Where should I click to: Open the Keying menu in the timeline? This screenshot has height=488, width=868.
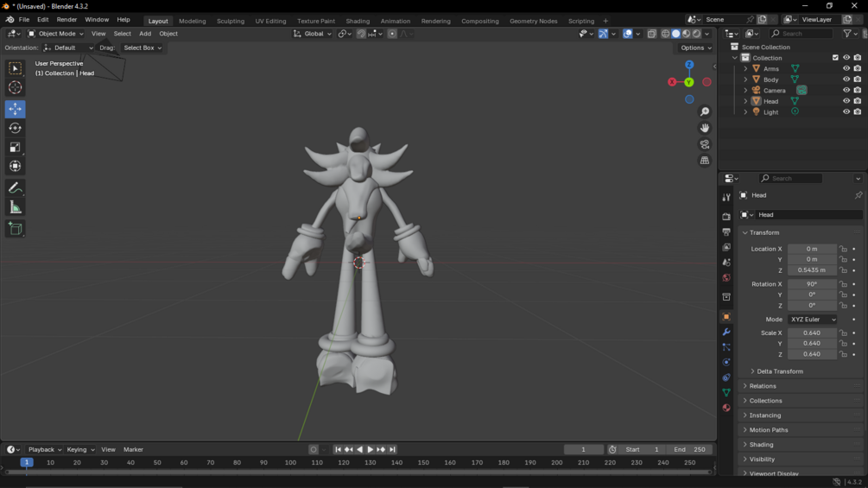tap(80, 450)
